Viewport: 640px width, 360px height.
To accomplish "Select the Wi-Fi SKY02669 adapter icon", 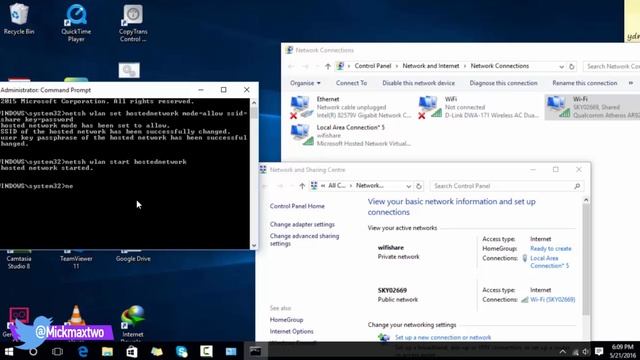I will [558, 107].
